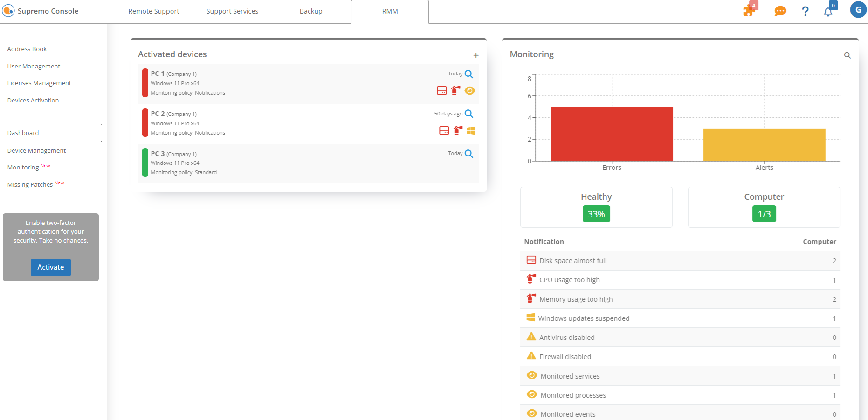Click PC 1 monitored eye icon

(x=470, y=90)
